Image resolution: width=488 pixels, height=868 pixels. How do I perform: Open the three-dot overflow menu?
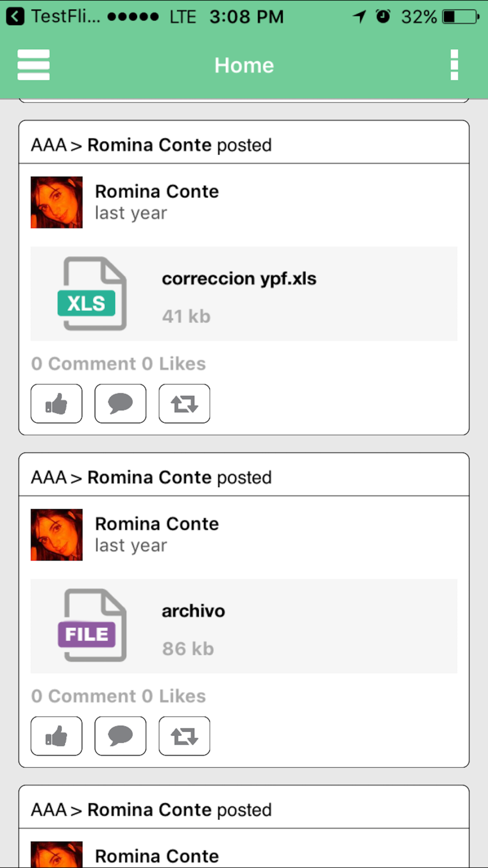[x=454, y=64]
